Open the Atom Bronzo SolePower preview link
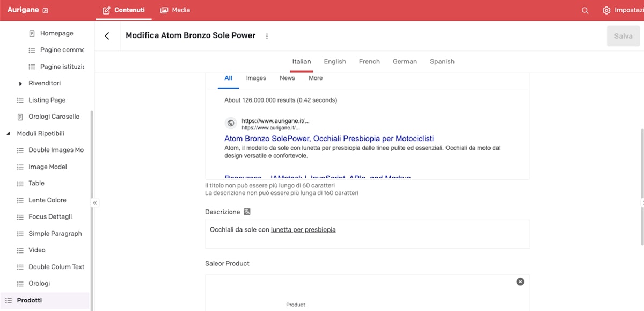 (329, 139)
